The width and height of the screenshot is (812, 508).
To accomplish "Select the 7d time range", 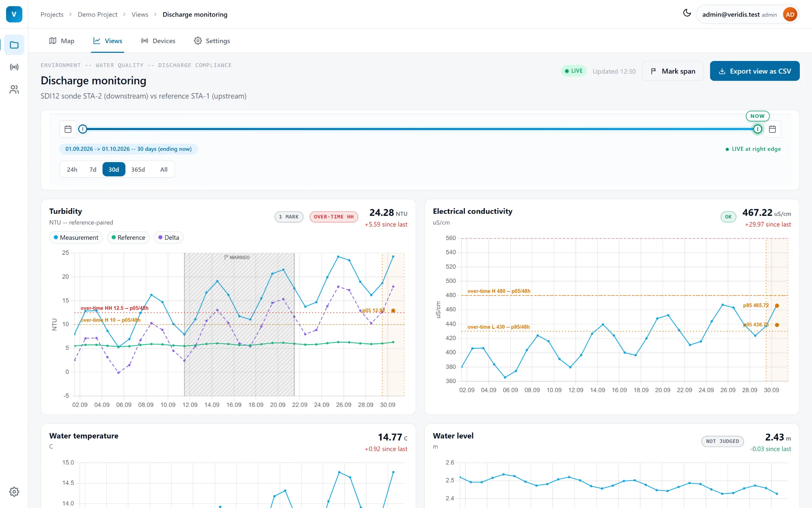I will [93, 169].
